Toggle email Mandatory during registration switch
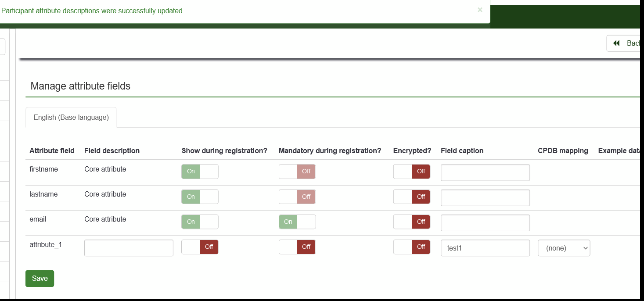The image size is (644, 301). pos(297,222)
